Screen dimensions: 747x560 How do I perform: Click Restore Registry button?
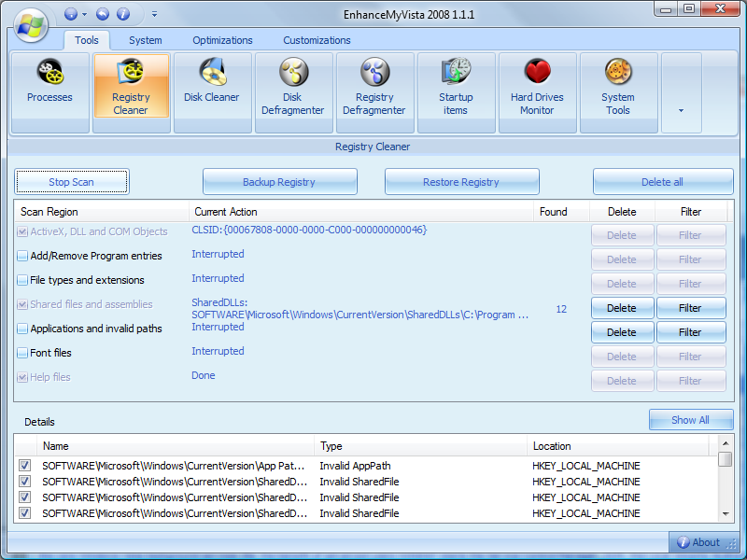point(461,182)
